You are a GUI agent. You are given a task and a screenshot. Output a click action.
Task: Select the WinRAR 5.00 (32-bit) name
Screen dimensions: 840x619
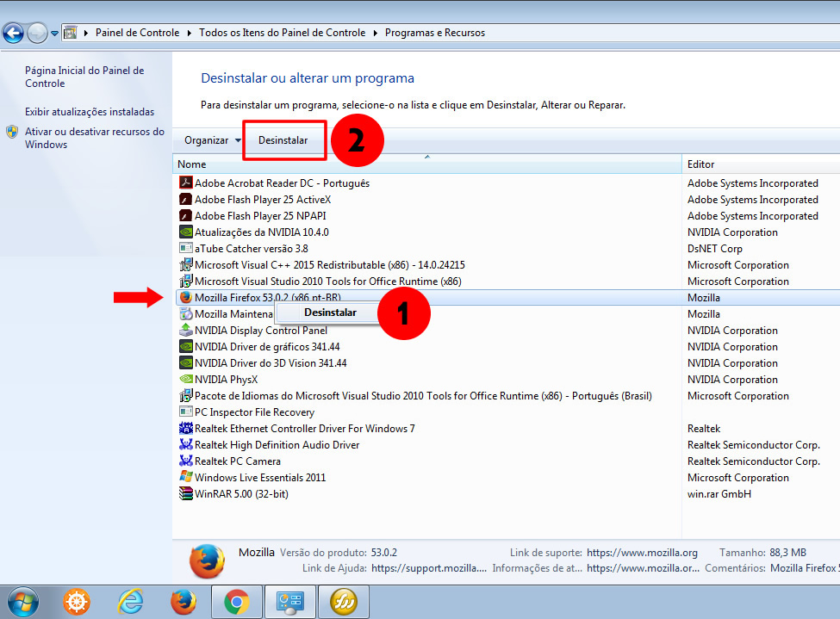coord(241,493)
